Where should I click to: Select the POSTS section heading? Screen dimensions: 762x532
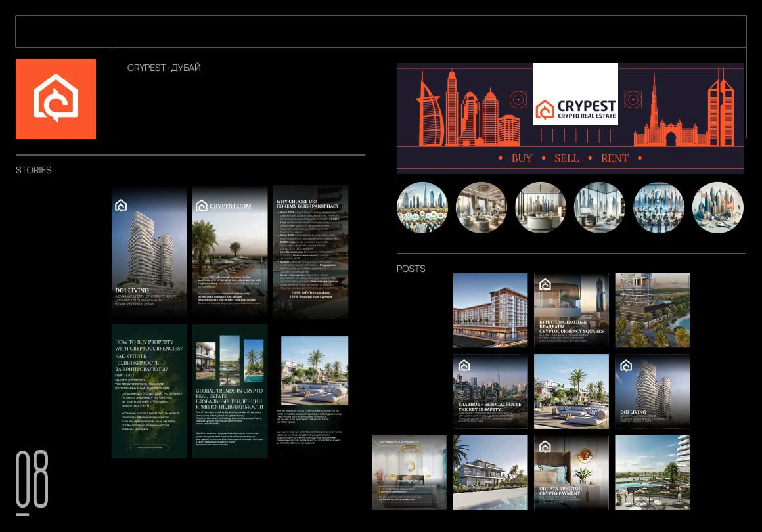pyautogui.click(x=411, y=269)
